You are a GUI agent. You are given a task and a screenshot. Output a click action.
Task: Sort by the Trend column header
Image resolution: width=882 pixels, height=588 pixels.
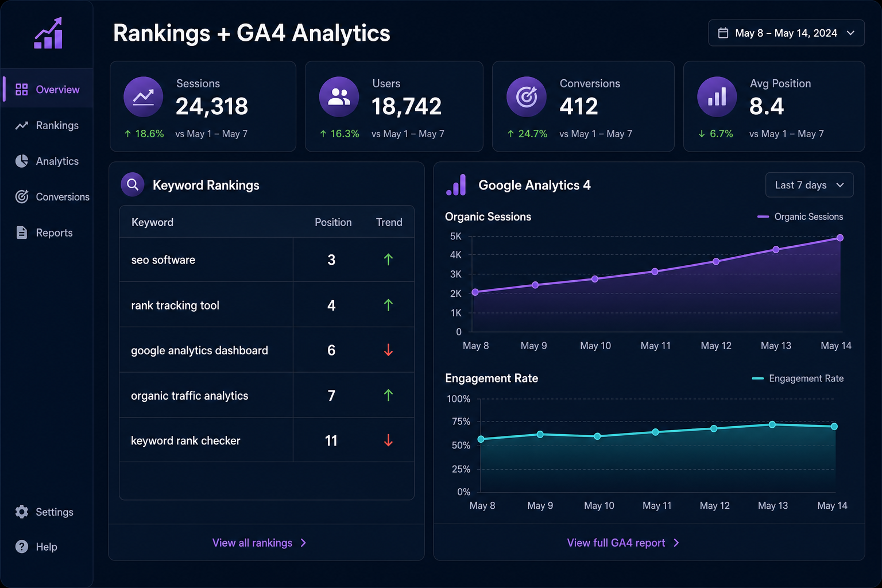coord(389,222)
